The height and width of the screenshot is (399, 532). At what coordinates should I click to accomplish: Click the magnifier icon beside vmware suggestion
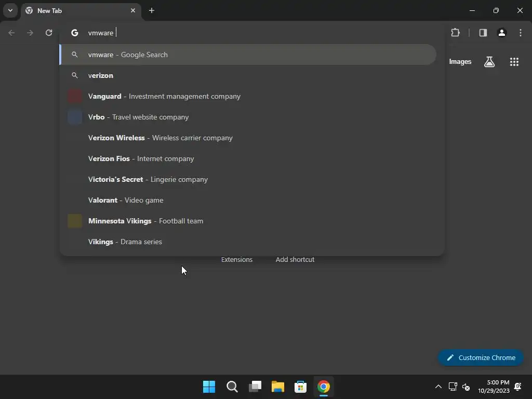click(75, 55)
